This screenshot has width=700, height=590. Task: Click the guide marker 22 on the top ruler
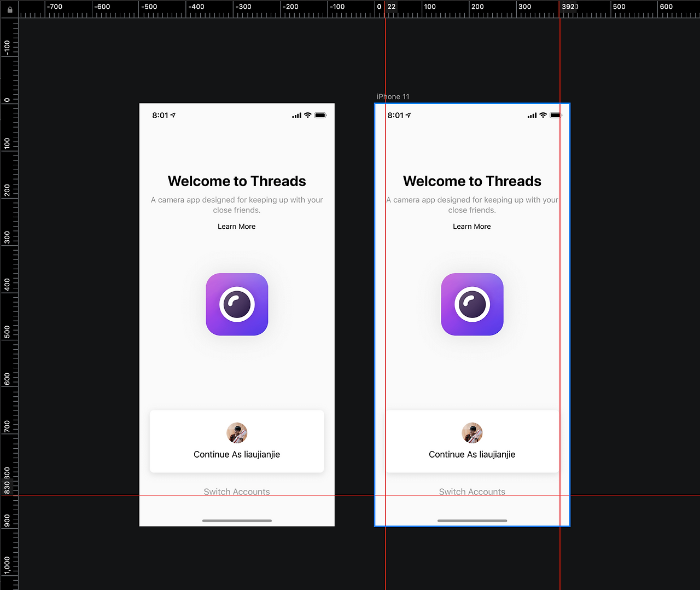[x=392, y=7]
